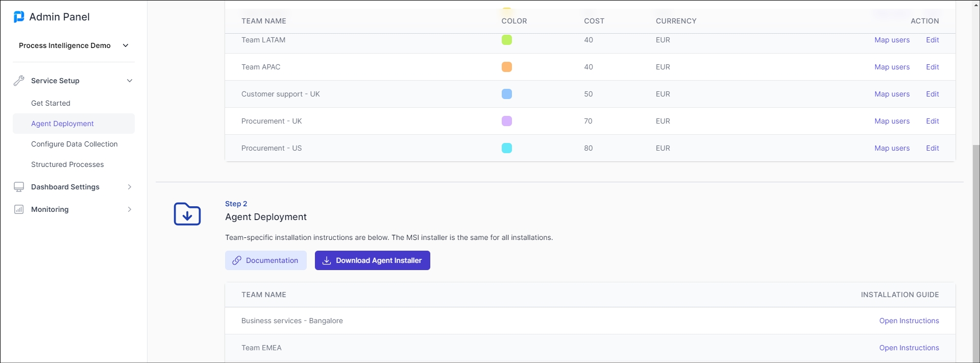Click the link icon in Documentation button
The height and width of the screenshot is (363, 980).
[237, 260]
